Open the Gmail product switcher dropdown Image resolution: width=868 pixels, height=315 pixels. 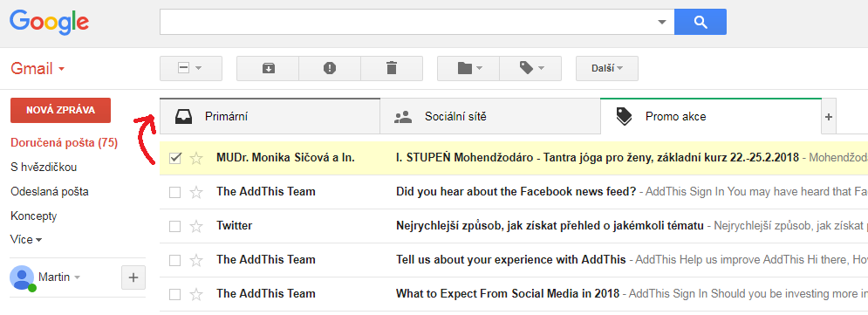[x=38, y=69]
